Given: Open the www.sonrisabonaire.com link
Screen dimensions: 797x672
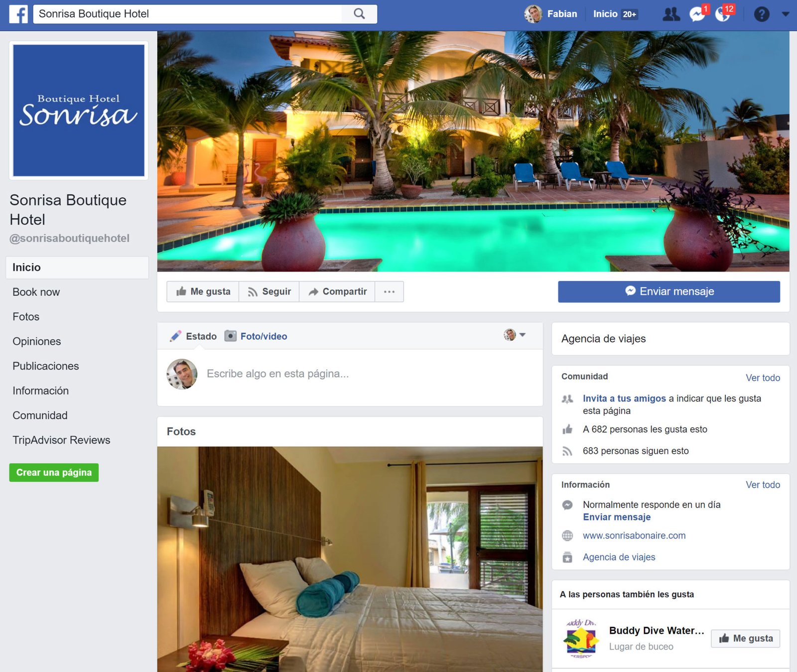Looking at the screenshot, I should [x=634, y=536].
